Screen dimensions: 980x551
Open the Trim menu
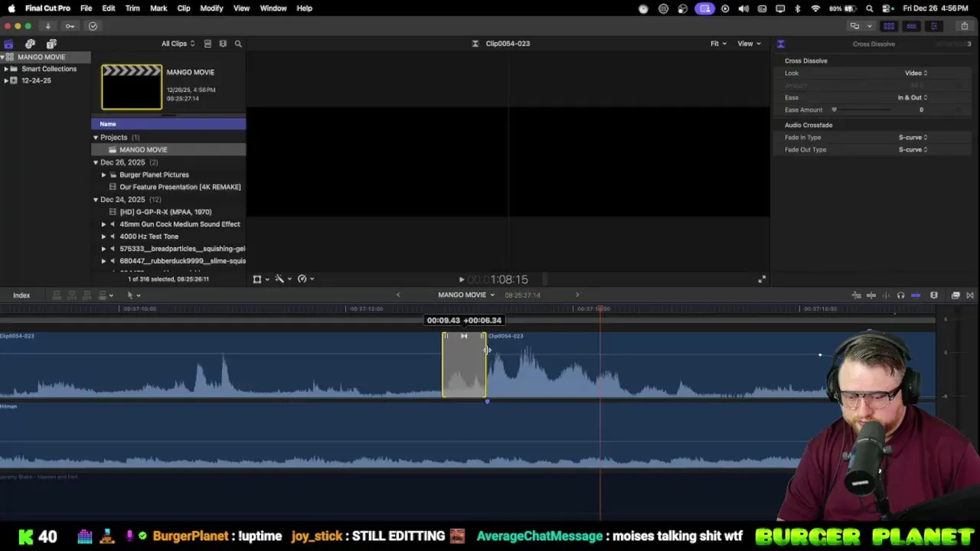132,8
